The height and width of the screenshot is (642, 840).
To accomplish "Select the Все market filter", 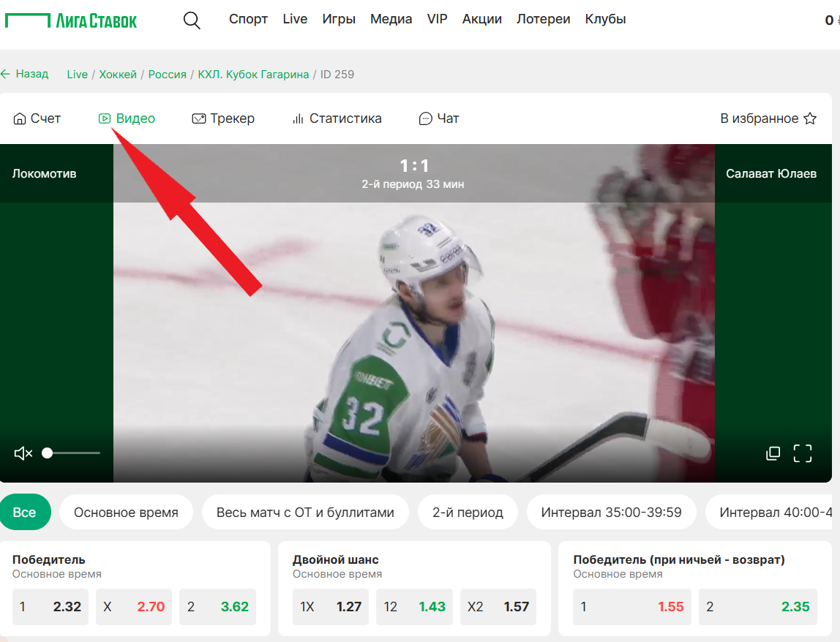I will (25, 512).
